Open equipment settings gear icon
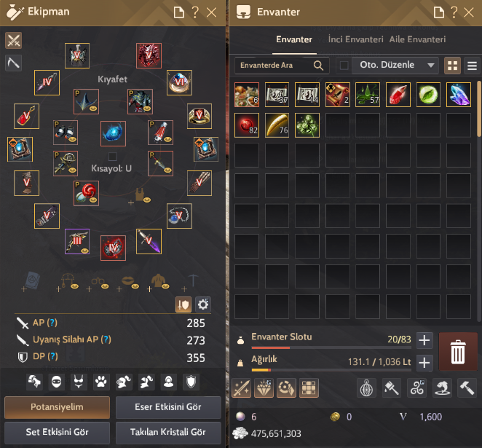 203,304
